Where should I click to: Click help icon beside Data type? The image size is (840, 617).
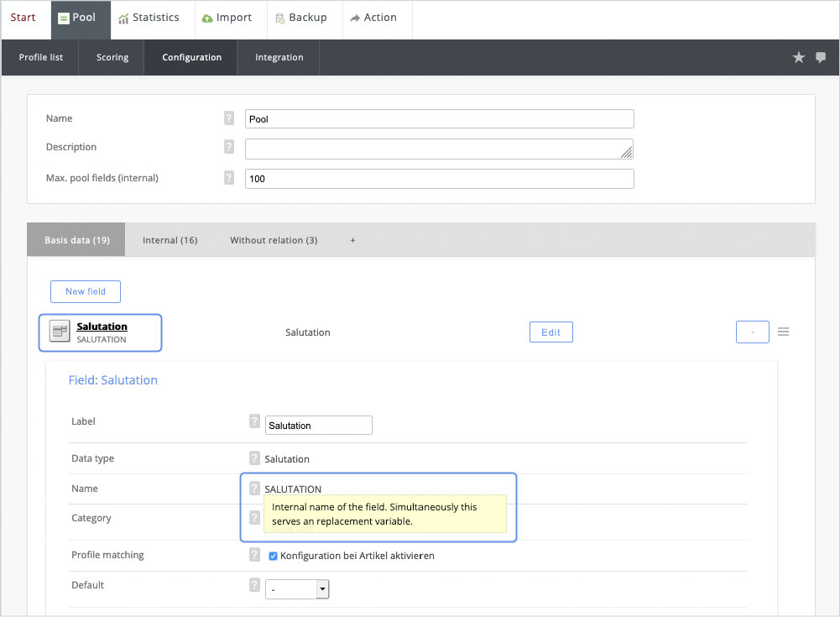[x=254, y=458]
